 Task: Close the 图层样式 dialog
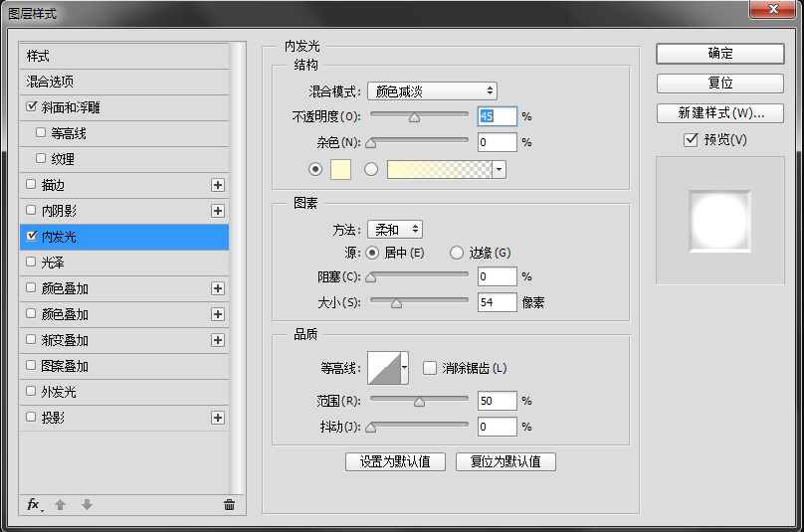click(x=773, y=9)
